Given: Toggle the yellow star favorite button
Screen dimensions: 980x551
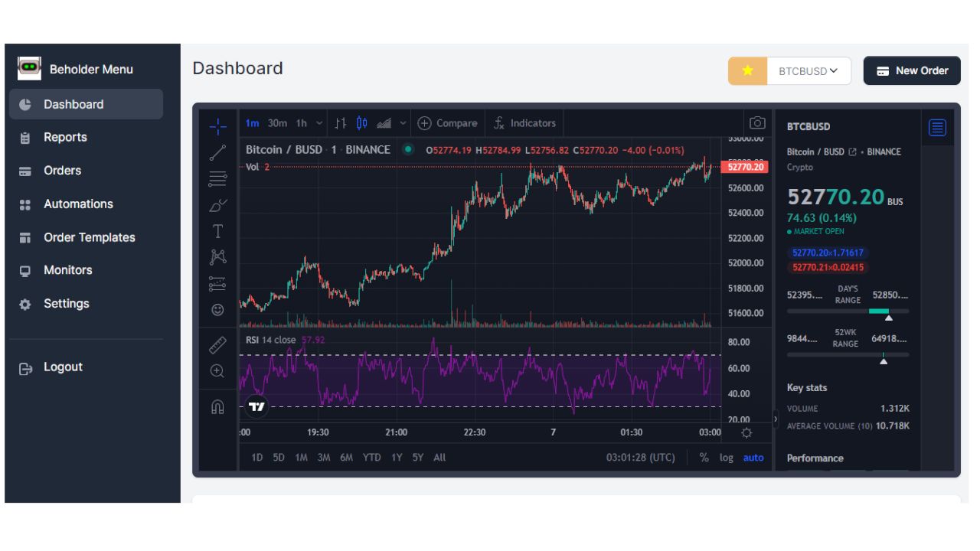Looking at the screenshot, I should pos(748,70).
